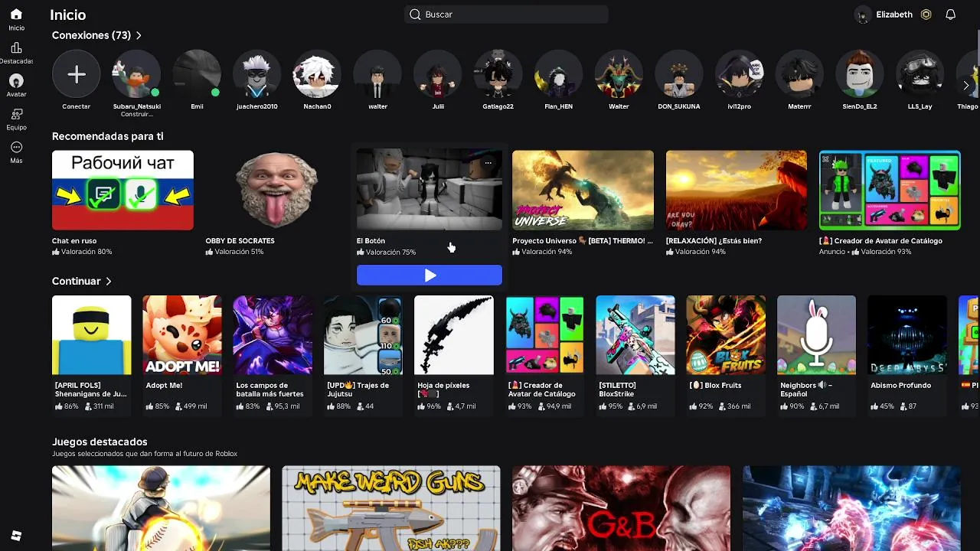Click Elizabeth's profile avatar in the top bar
Screen dimensions: 980x551
coord(863,15)
